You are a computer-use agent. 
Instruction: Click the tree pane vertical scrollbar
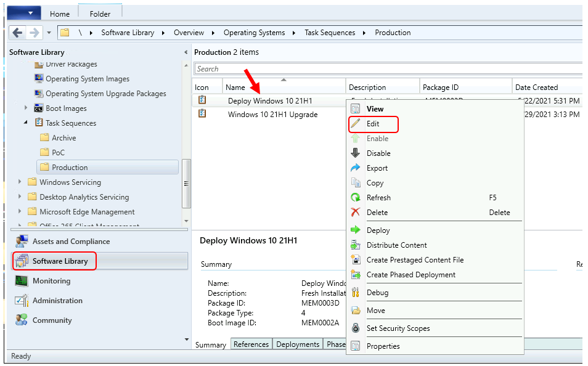click(186, 184)
